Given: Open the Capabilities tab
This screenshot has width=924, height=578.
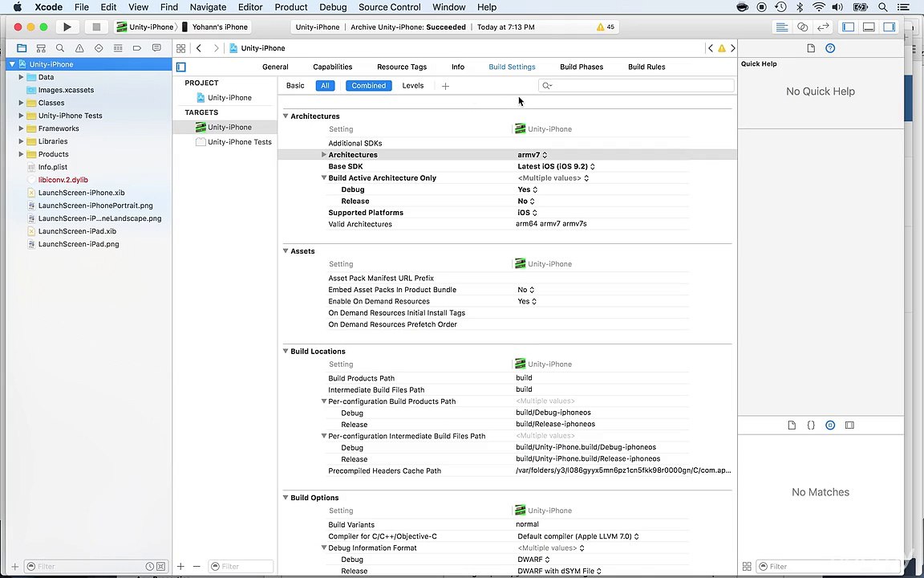Looking at the screenshot, I should tap(332, 67).
